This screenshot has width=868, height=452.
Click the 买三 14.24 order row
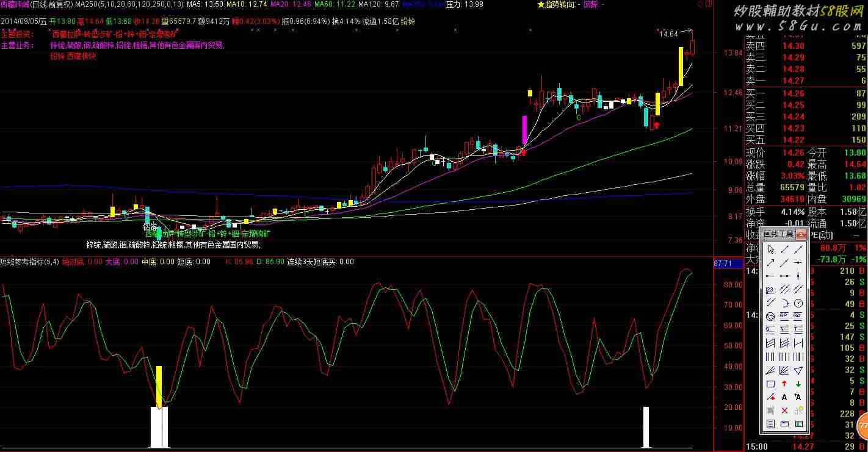(x=806, y=117)
